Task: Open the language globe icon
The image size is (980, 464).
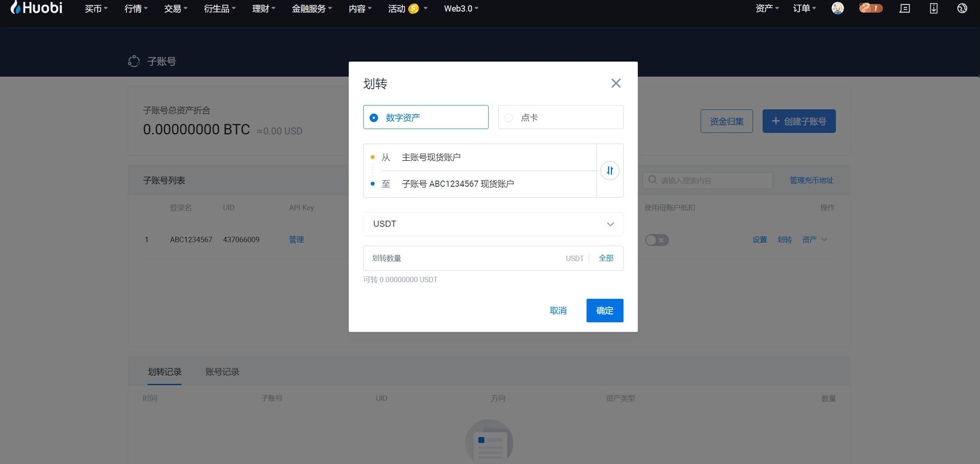Action: 962,8
